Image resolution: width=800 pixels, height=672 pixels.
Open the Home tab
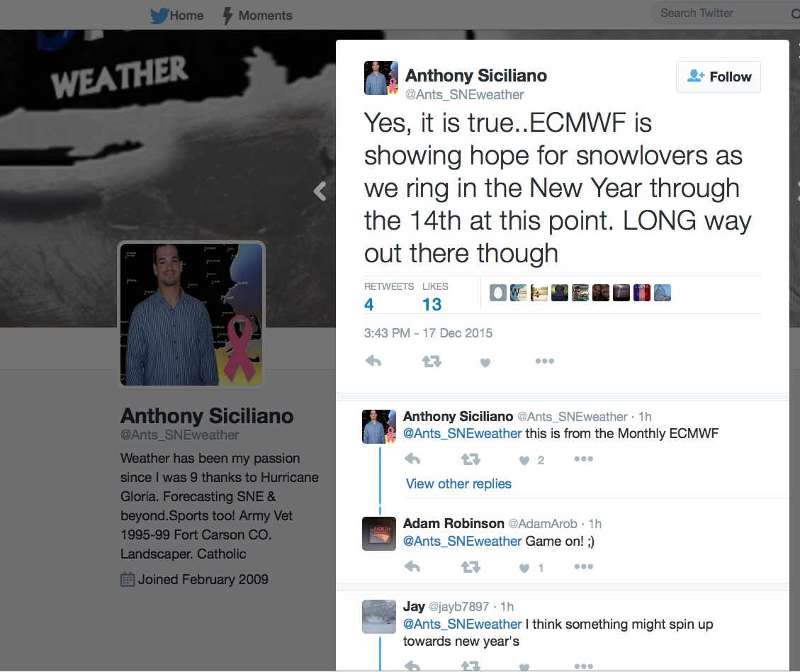(177, 16)
